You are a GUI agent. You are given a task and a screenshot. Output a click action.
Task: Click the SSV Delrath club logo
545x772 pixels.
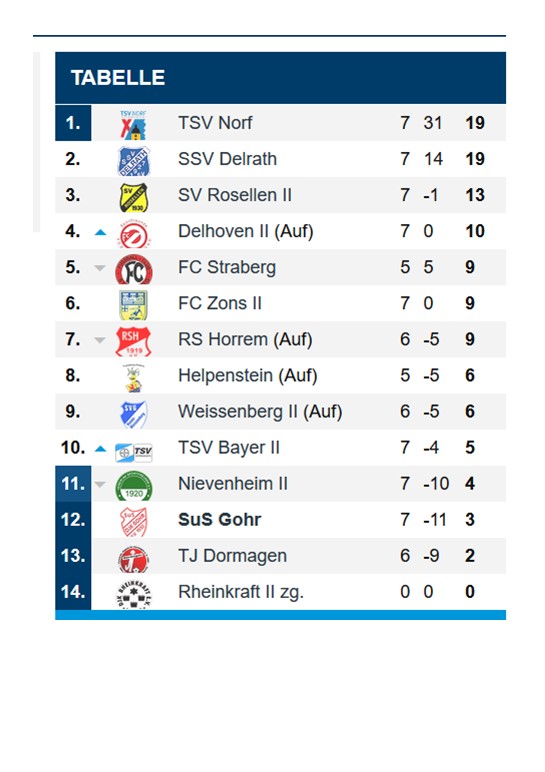coord(134,161)
